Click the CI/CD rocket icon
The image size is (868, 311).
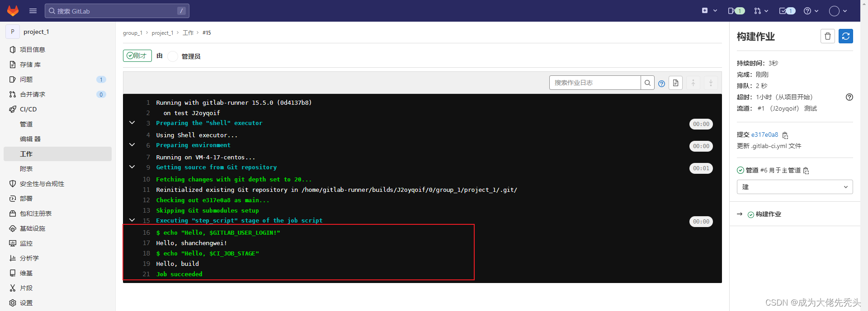click(x=13, y=109)
